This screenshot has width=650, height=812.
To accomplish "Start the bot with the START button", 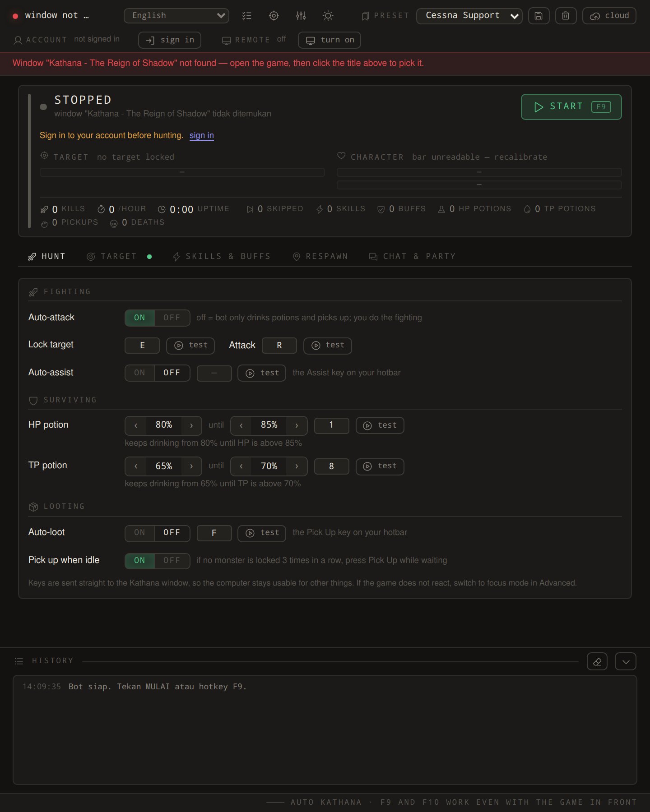I will pos(571,107).
